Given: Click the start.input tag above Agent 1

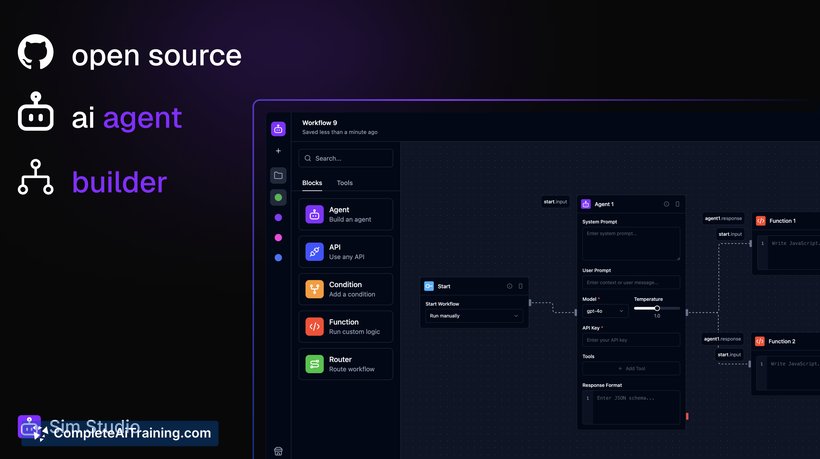Looking at the screenshot, I should (555, 202).
